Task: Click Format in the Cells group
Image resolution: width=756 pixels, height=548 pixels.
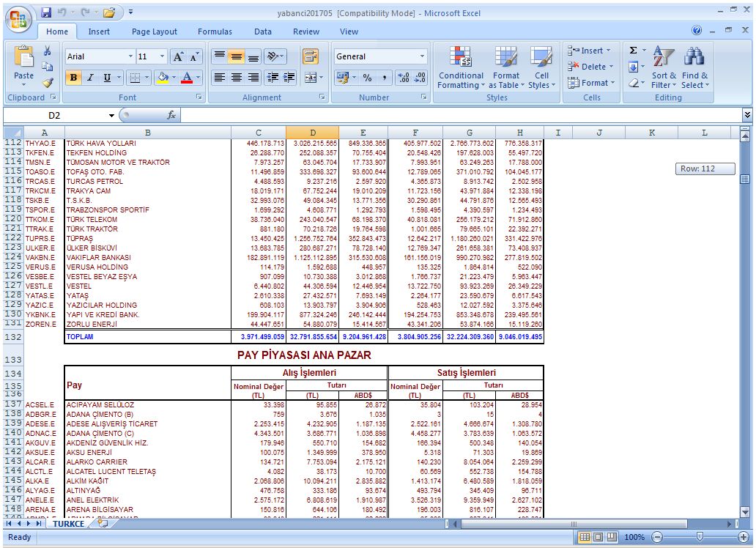Action: [592, 83]
